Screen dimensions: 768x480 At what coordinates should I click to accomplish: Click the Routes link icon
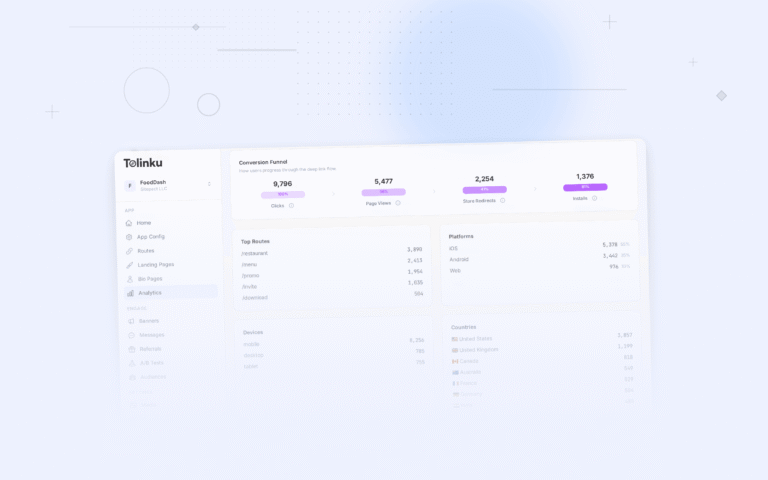[129, 251]
